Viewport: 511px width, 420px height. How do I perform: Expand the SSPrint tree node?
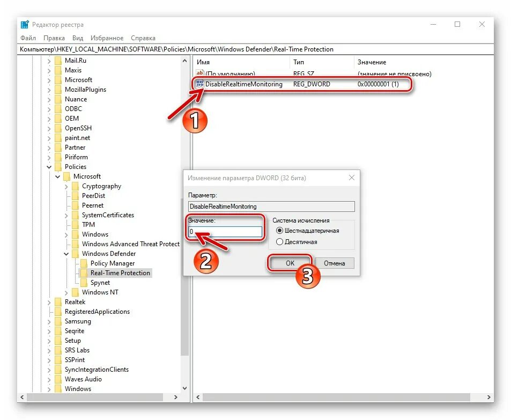coord(49,360)
